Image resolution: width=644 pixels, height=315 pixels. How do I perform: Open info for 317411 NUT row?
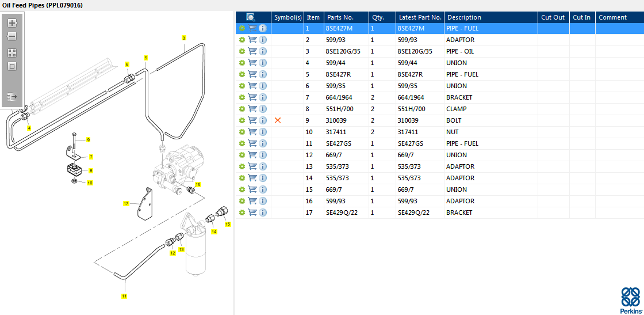[263, 132]
